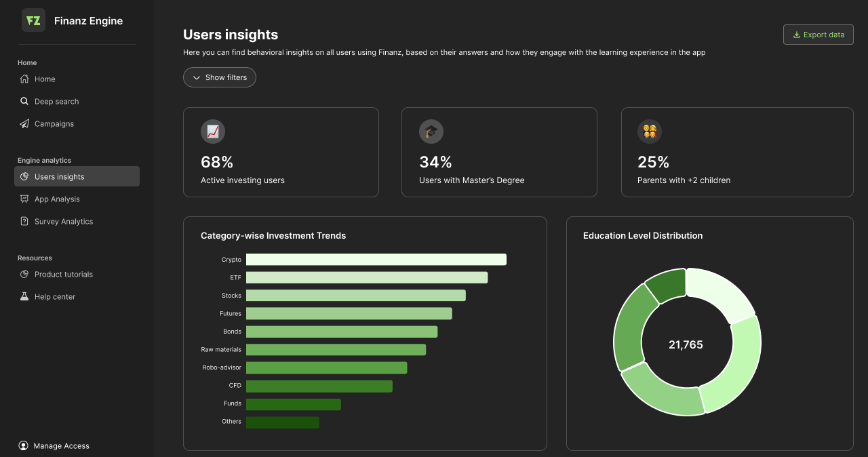Click the Finanz Engine FZ logo icon

click(x=33, y=20)
